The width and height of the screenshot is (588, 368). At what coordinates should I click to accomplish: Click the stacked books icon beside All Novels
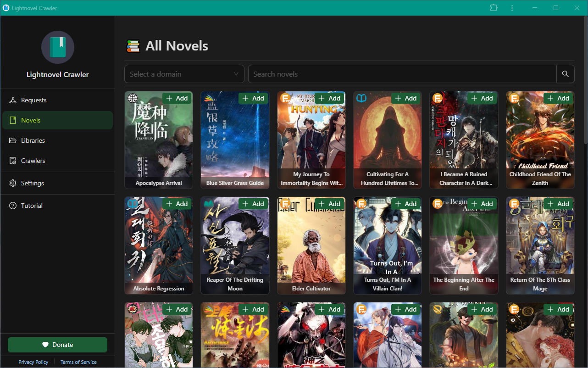click(133, 46)
